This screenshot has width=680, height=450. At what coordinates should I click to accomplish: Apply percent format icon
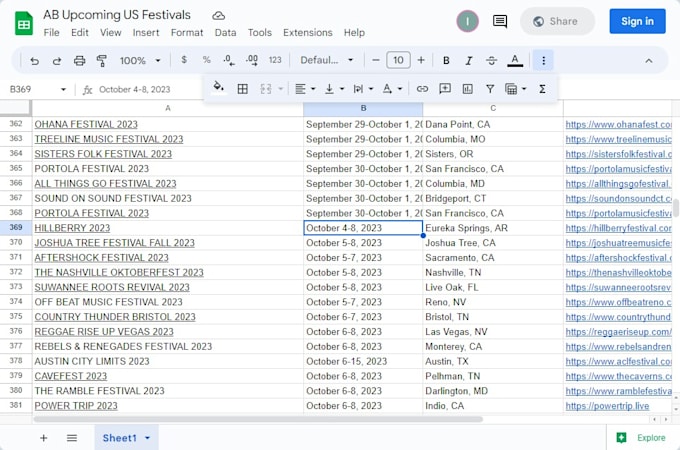[206, 60]
